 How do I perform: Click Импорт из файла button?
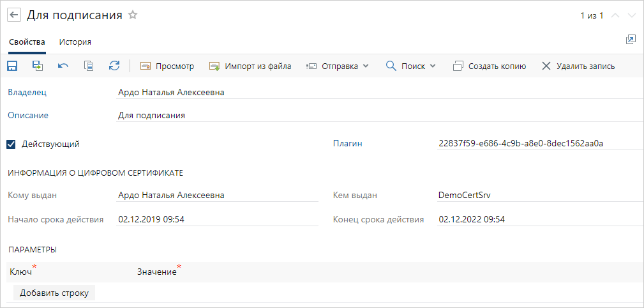tap(250, 66)
